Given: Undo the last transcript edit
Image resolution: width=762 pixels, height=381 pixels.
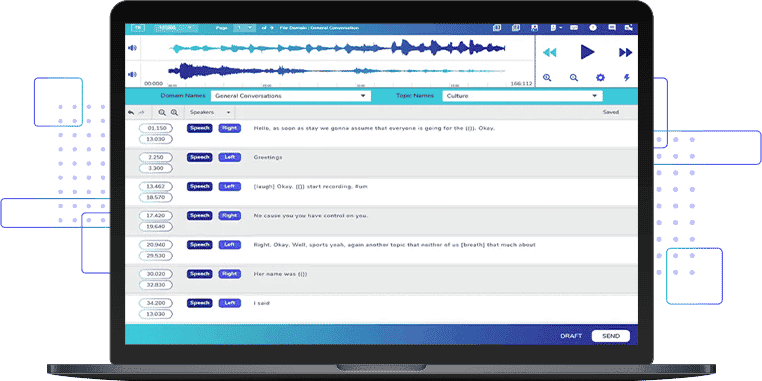Looking at the screenshot, I should (x=131, y=112).
